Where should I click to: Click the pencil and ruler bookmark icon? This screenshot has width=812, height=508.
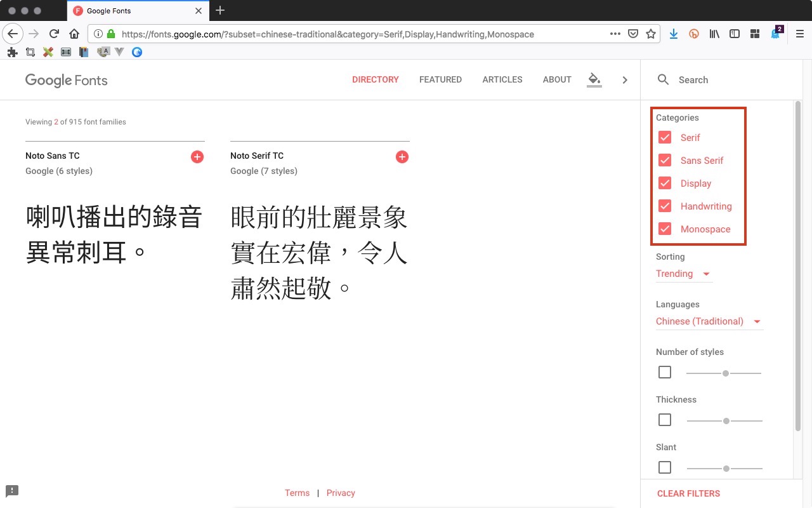(48, 52)
